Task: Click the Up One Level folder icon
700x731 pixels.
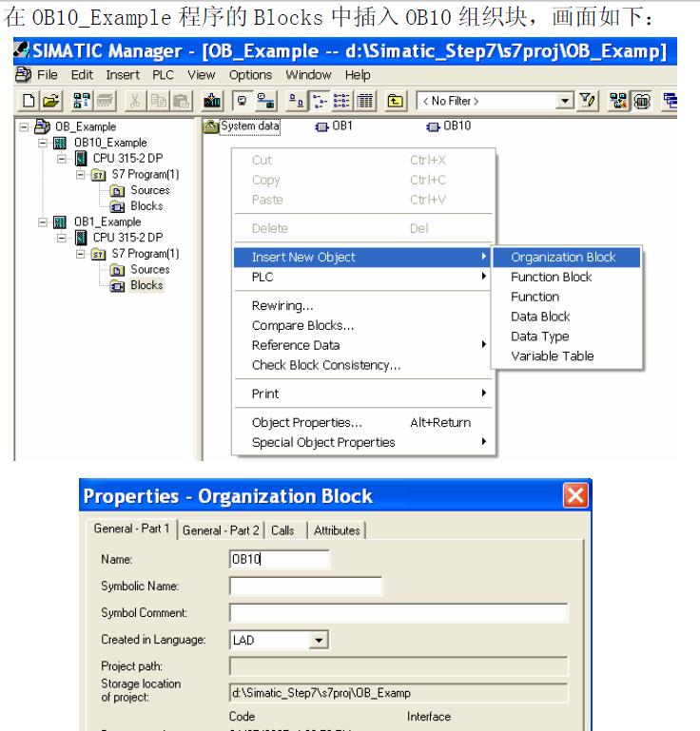Action: (396, 101)
